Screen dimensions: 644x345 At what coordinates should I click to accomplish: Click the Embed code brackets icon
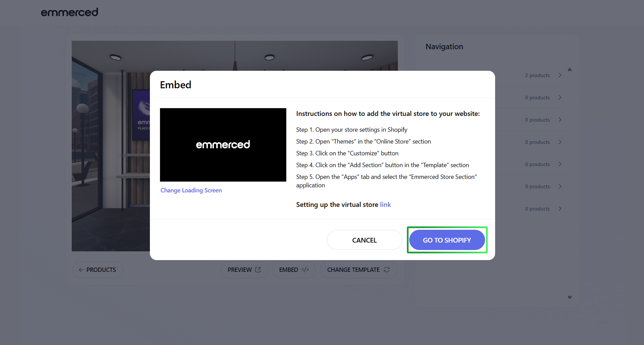[x=305, y=270]
